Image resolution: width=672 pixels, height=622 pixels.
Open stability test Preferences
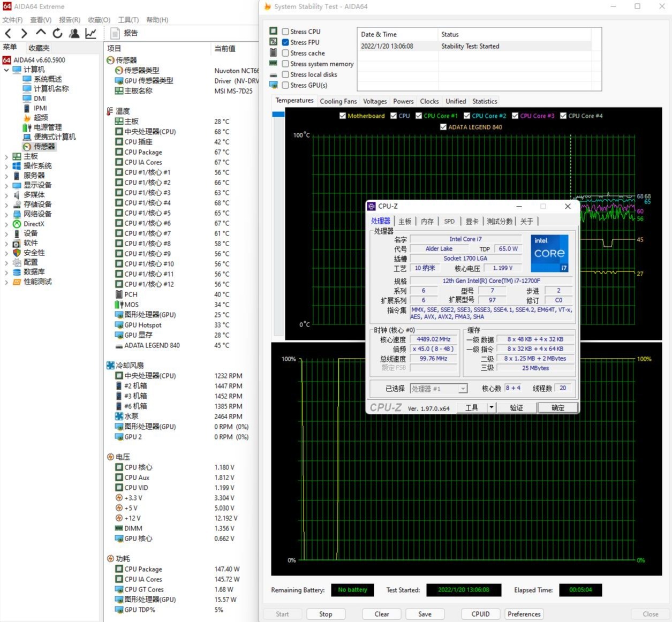[524, 614]
